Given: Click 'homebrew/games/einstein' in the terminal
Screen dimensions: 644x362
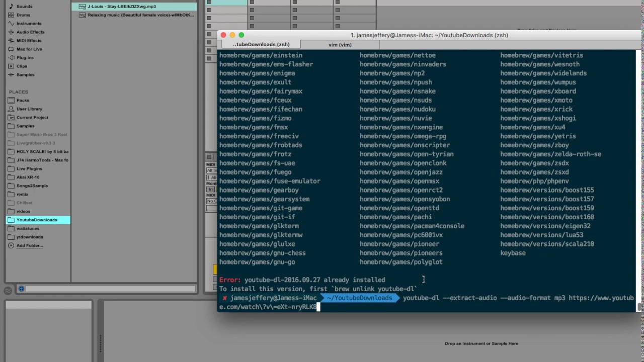Looking at the screenshot, I should (261, 55).
